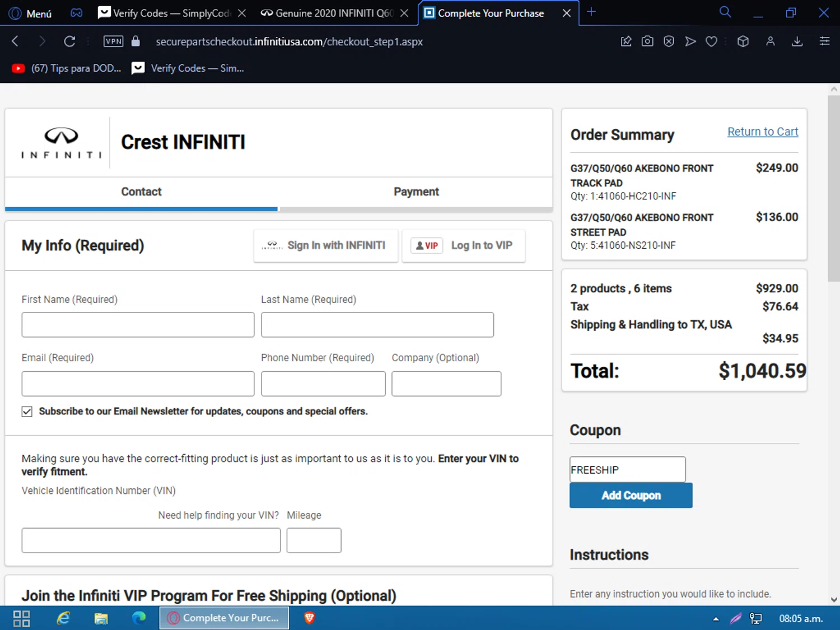Click the INFINITI logo

[x=61, y=143]
